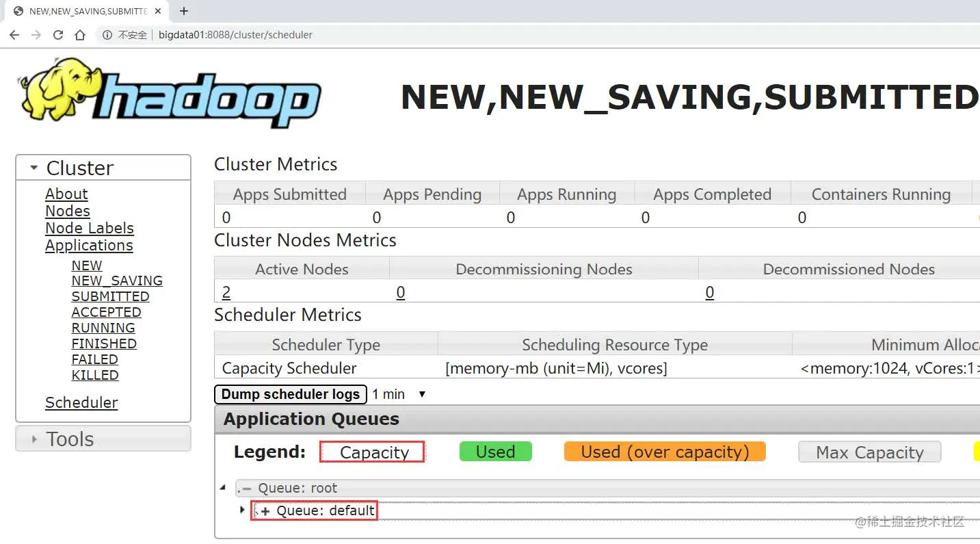Viewport: 980px width, 544px height.
Task: Click the Scheduling Resource Type header
Action: tap(615, 344)
